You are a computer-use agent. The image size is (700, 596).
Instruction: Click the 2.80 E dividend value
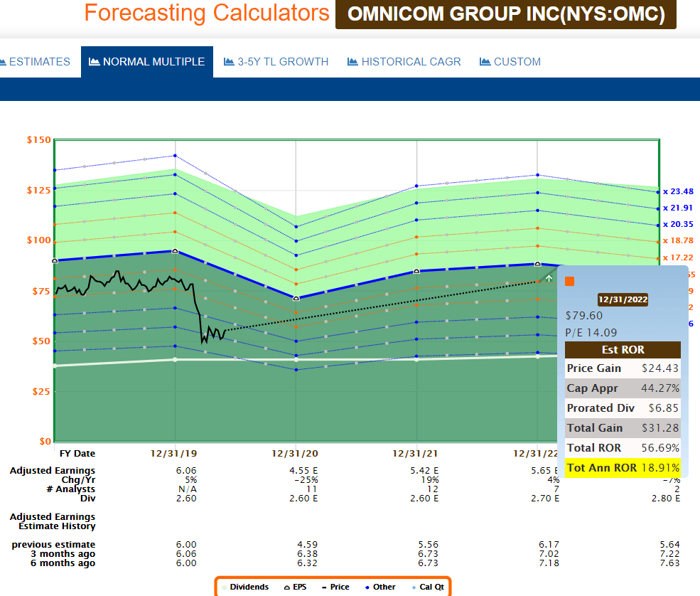(666, 498)
